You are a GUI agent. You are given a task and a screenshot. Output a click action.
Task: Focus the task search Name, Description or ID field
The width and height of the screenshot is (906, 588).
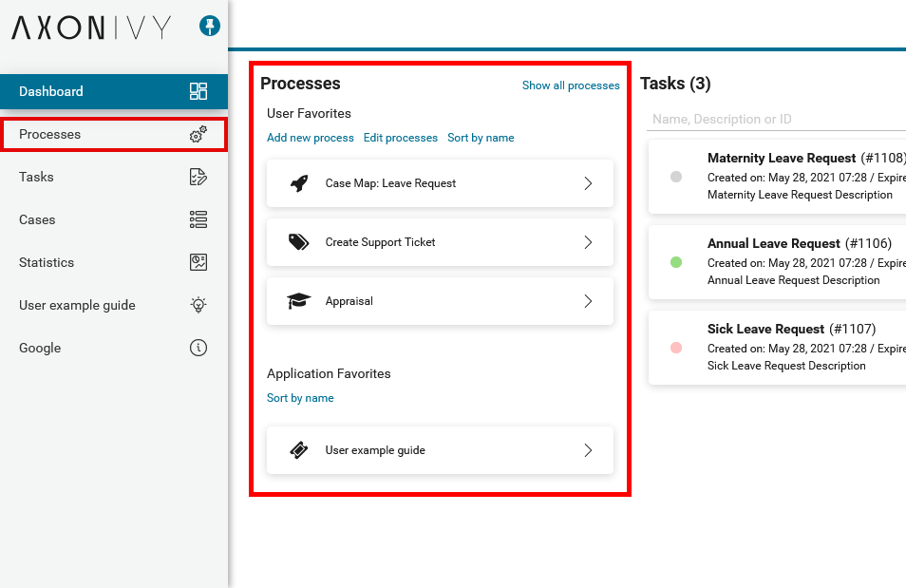(777, 119)
